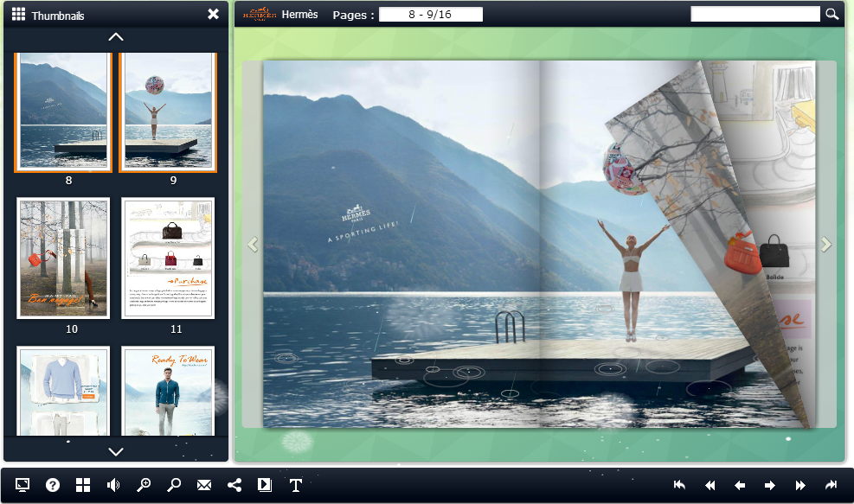Click the Hermès title text in the top bar
854x504 pixels.
299,15
